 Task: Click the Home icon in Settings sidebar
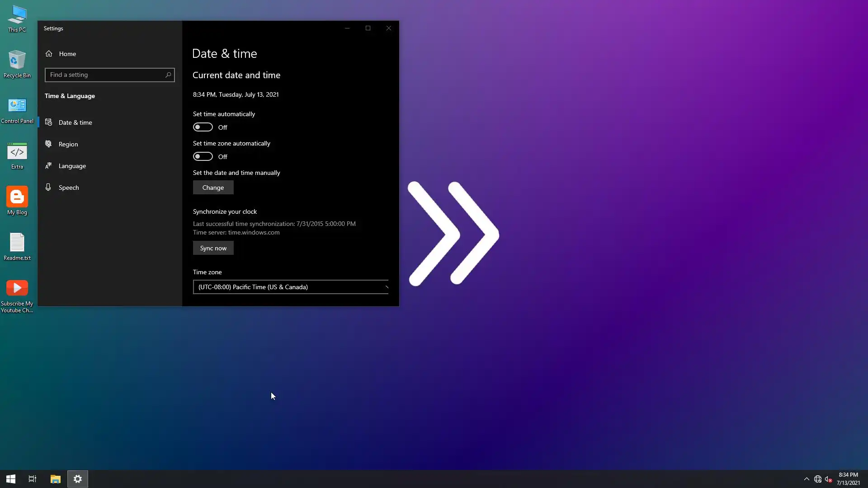click(49, 54)
